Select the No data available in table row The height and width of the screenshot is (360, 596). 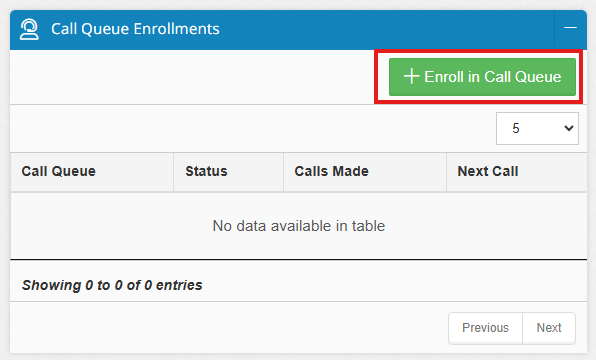[x=299, y=226]
